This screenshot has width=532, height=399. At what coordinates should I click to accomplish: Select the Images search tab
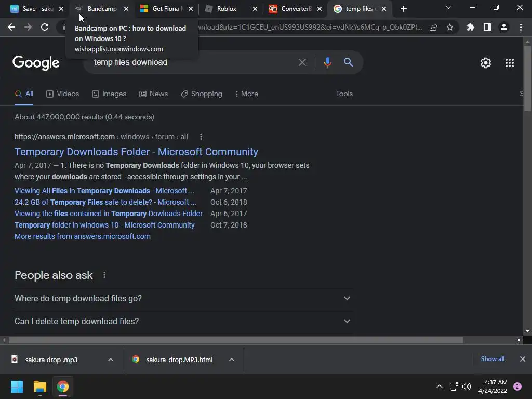[x=109, y=94]
